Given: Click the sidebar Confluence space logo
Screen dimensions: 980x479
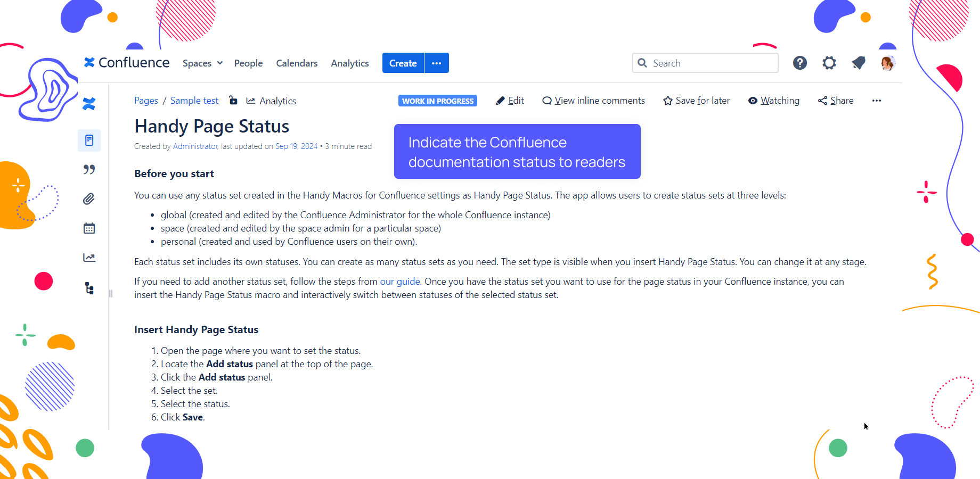Looking at the screenshot, I should click(89, 104).
